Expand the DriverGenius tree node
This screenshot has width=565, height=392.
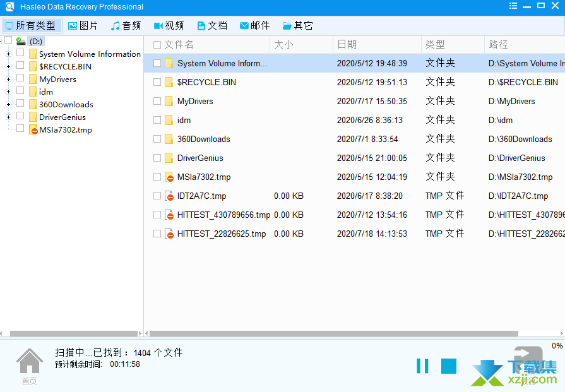point(9,117)
